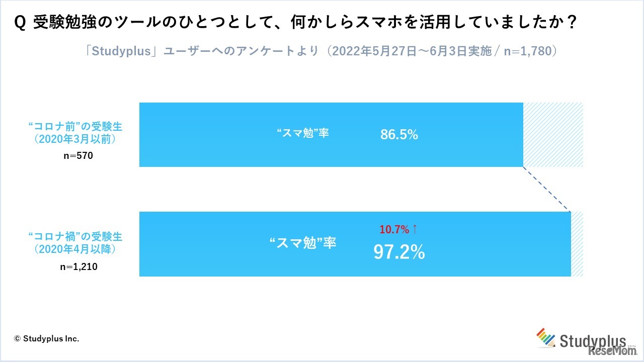
Task: Select the "コロナ禍"の受験生 label
Action: (x=75, y=236)
